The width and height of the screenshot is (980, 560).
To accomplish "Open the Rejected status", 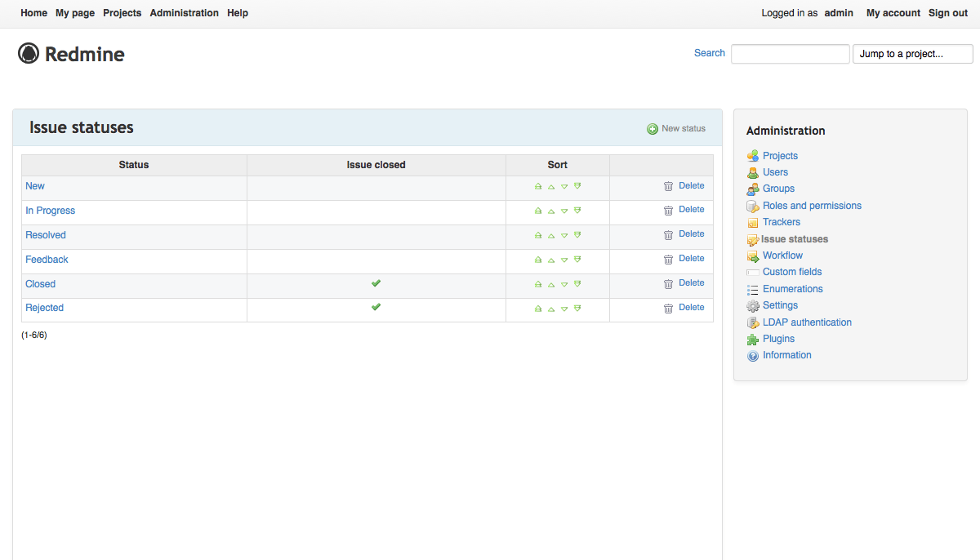I will point(44,308).
